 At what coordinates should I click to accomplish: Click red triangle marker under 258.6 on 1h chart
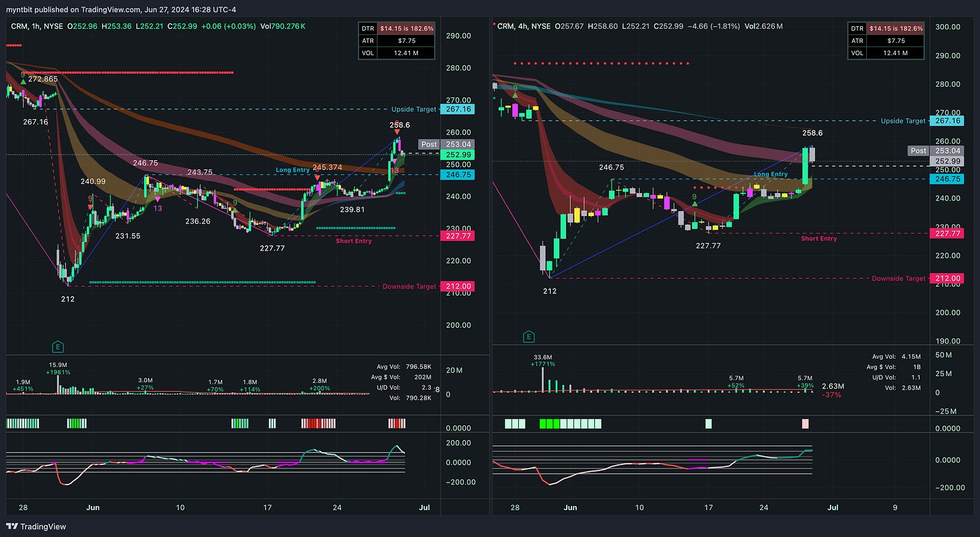(x=397, y=133)
